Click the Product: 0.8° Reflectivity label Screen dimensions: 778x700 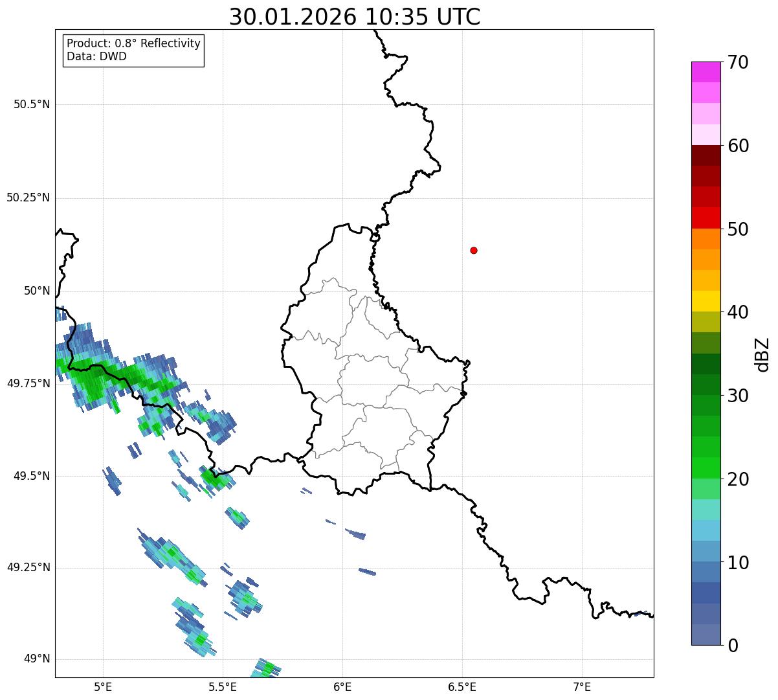pyautogui.click(x=134, y=43)
